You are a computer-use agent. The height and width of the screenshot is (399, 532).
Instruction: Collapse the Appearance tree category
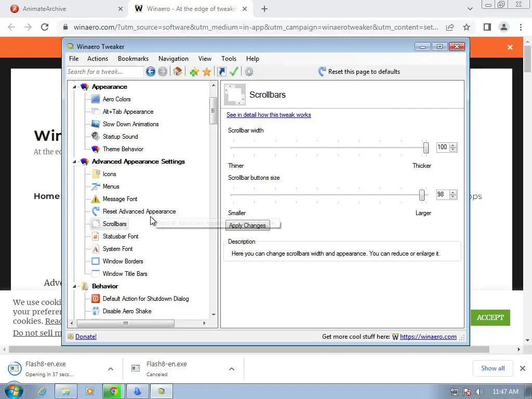click(x=74, y=87)
